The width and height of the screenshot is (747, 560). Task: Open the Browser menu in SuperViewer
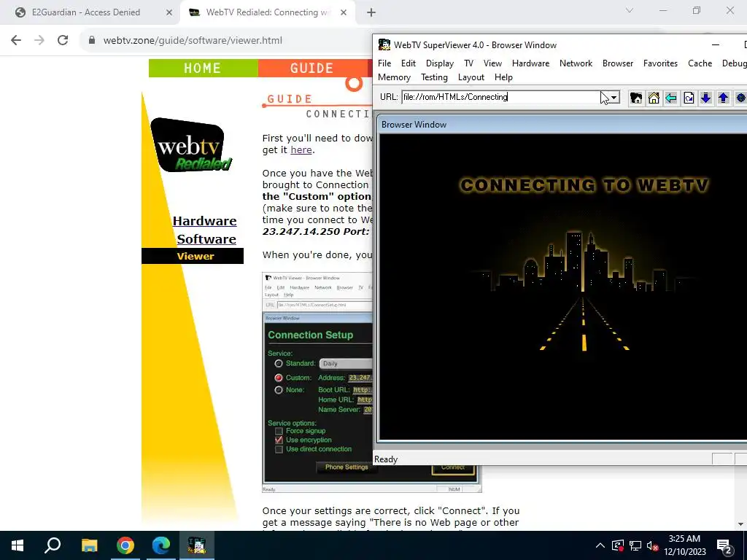618,63
